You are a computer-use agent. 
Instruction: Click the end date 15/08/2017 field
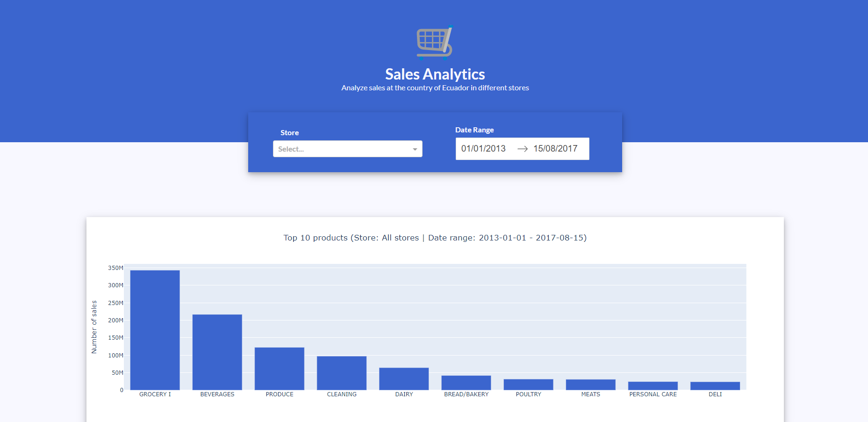555,149
